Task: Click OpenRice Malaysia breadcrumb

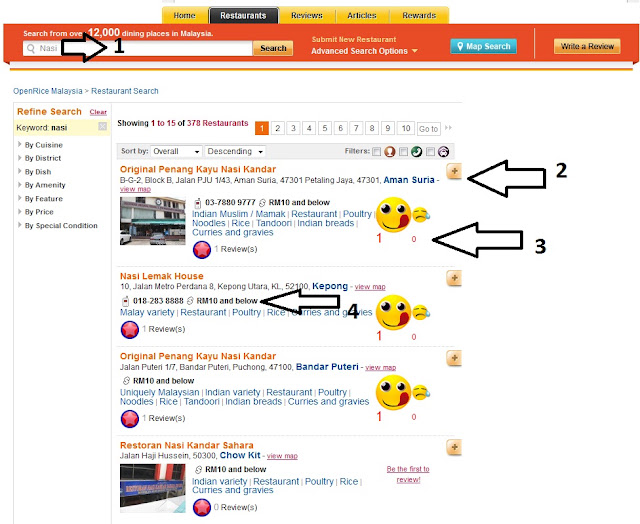Action: point(47,91)
